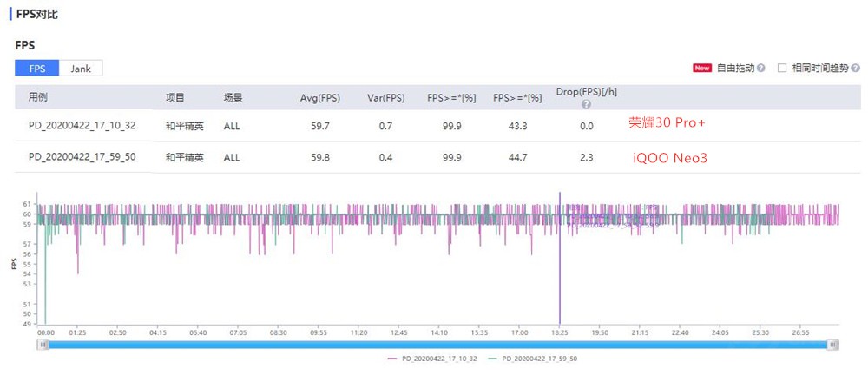Click 和平精英 in the first row

pyautogui.click(x=185, y=126)
